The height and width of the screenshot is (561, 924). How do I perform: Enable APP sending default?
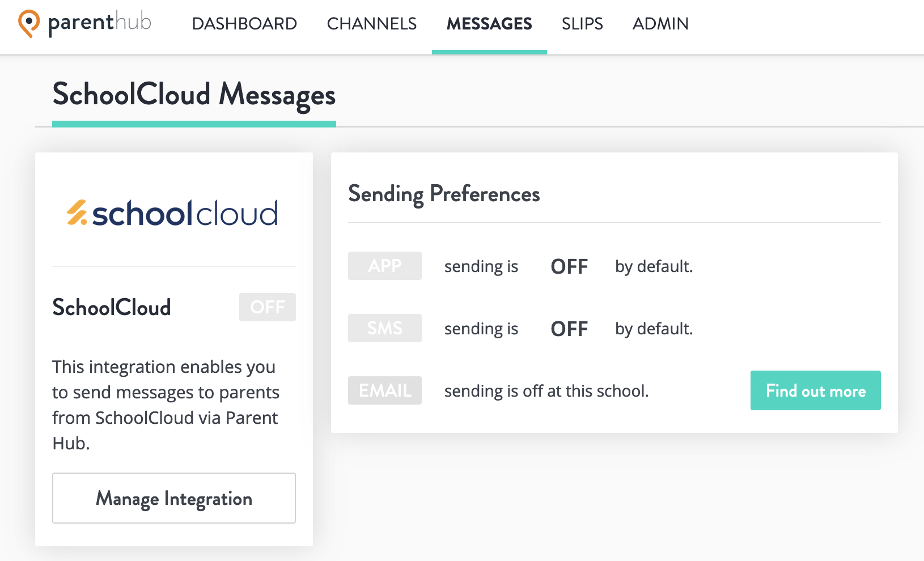click(x=569, y=266)
